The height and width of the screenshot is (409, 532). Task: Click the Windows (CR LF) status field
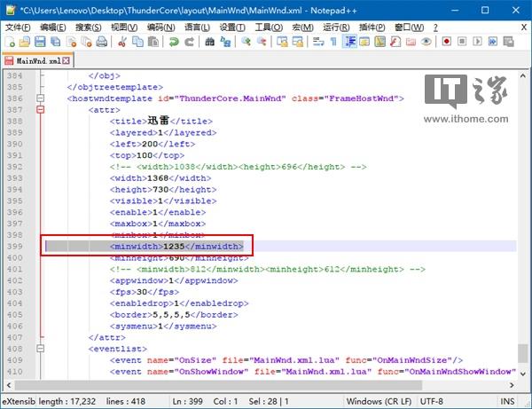379,401
